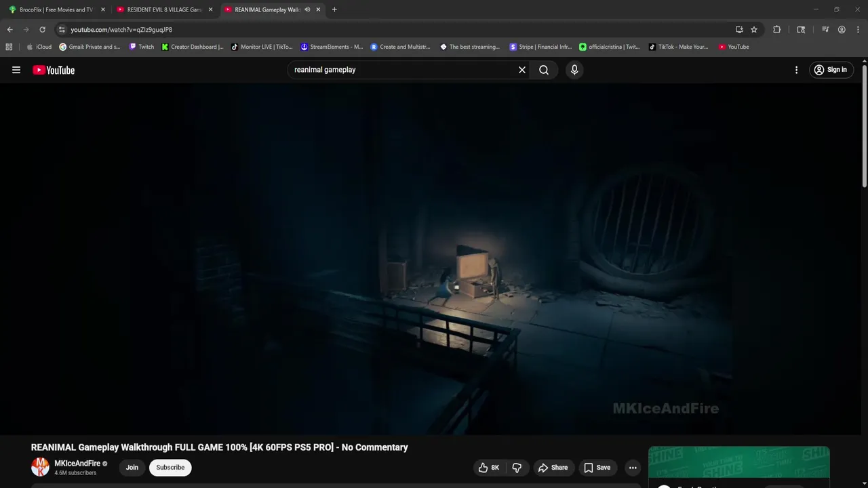Viewport: 868px width, 488px height.
Task: Open Creator Dashboard bookmark
Action: tap(193, 47)
